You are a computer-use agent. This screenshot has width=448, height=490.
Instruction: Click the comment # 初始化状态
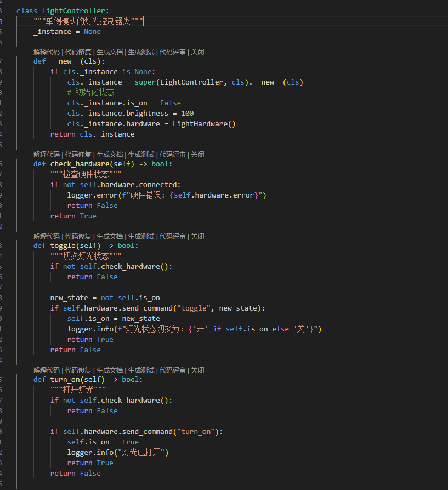[90, 93]
